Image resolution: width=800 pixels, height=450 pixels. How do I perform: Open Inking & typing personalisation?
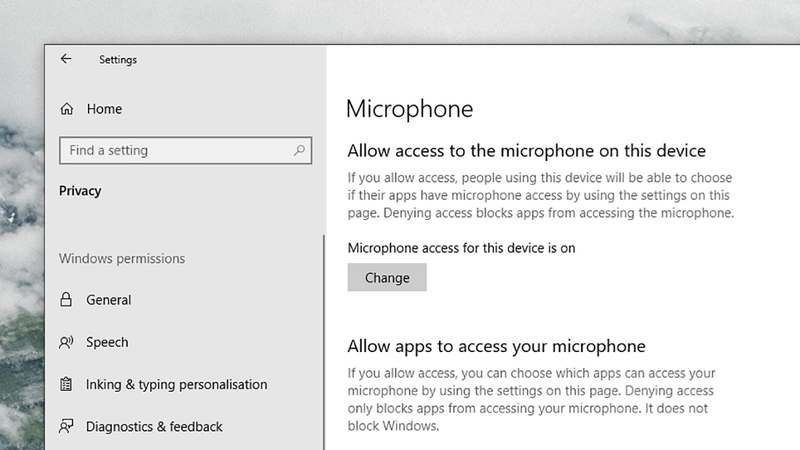pos(177,384)
